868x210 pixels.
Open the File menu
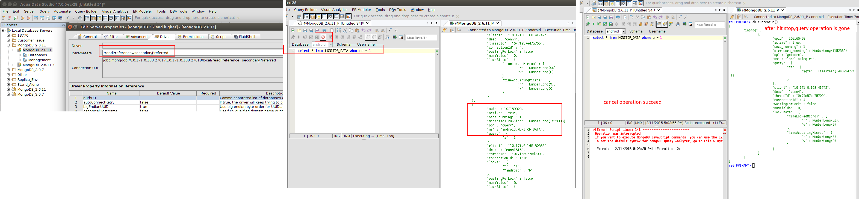(5, 11)
